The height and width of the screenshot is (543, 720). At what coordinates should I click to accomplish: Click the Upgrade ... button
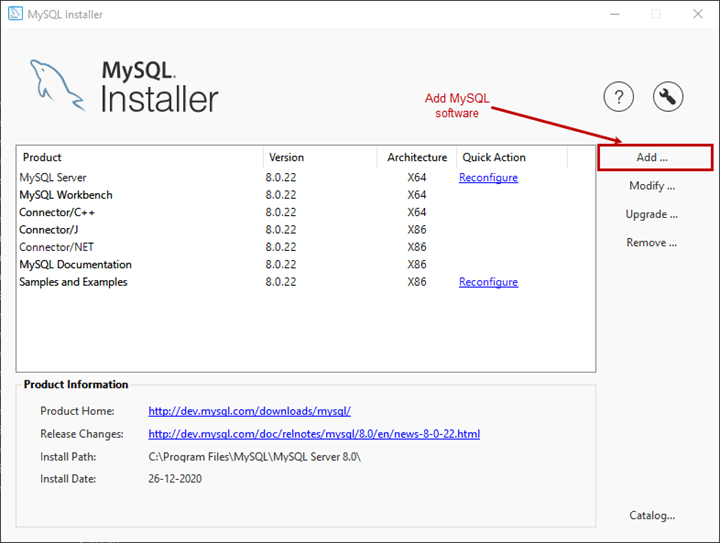click(652, 214)
